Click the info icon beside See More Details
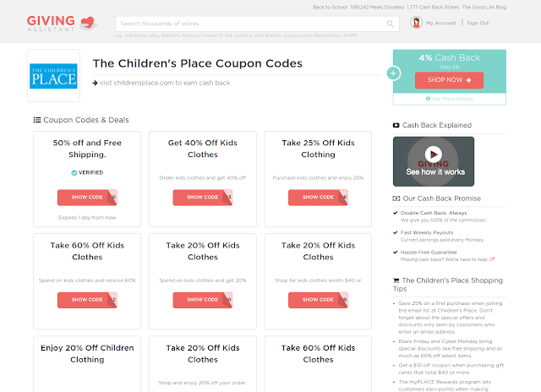This screenshot has width=541, height=392. point(428,99)
